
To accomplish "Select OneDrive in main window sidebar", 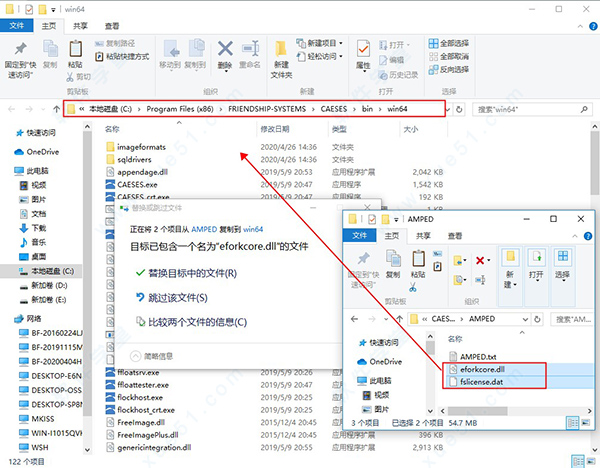I will [37, 152].
